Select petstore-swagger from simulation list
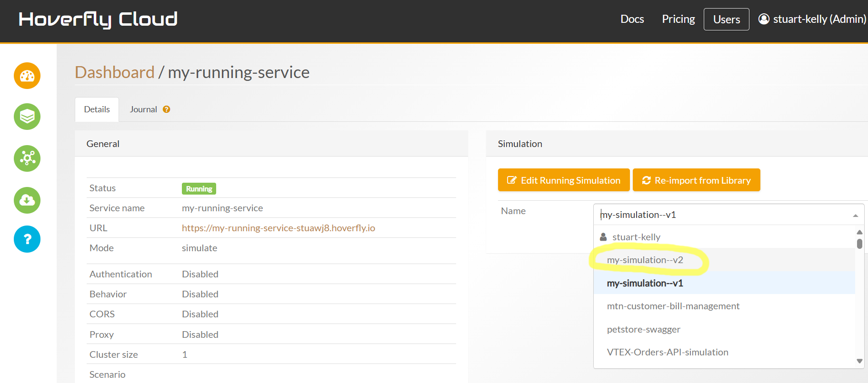Viewport: 868px width, 383px height. pyautogui.click(x=643, y=330)
